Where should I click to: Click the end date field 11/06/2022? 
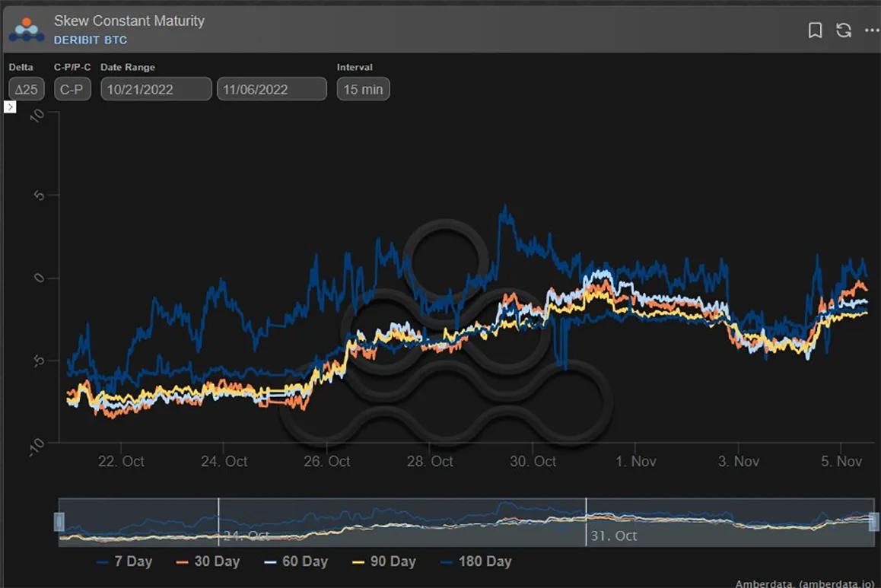pyautogui.click(x=272, y=89)
